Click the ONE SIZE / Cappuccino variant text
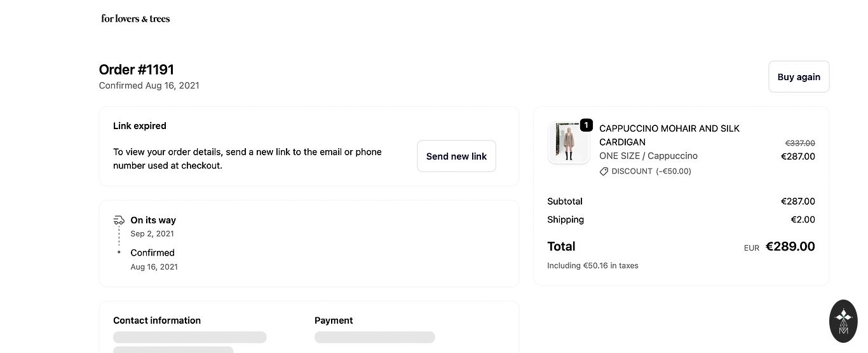Viewport: 868px width, 353px height. pyautogui.click(x=648, y=156)
